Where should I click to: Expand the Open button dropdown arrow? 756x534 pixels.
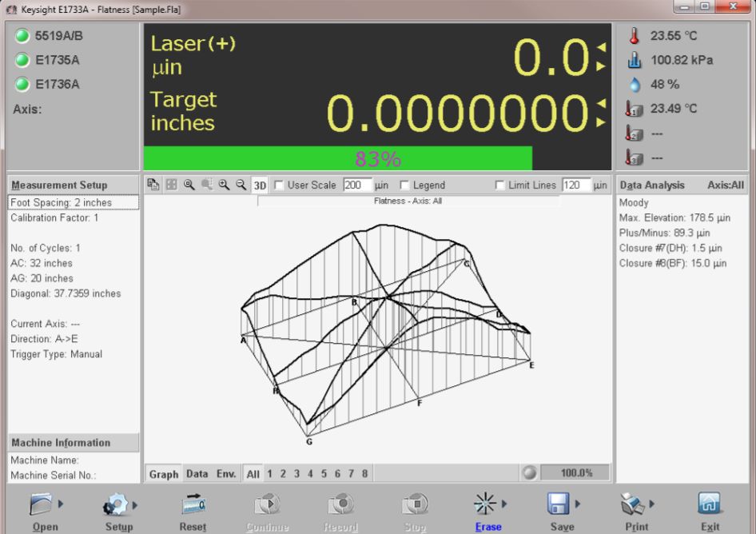point(62,504)
